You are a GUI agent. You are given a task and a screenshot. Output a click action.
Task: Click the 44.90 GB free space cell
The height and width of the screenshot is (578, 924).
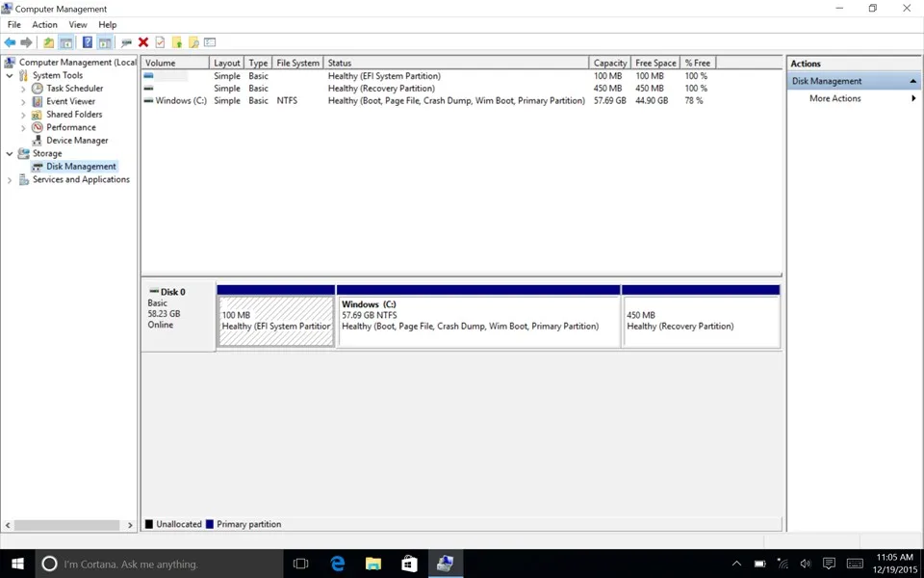(x=652, y=101)
